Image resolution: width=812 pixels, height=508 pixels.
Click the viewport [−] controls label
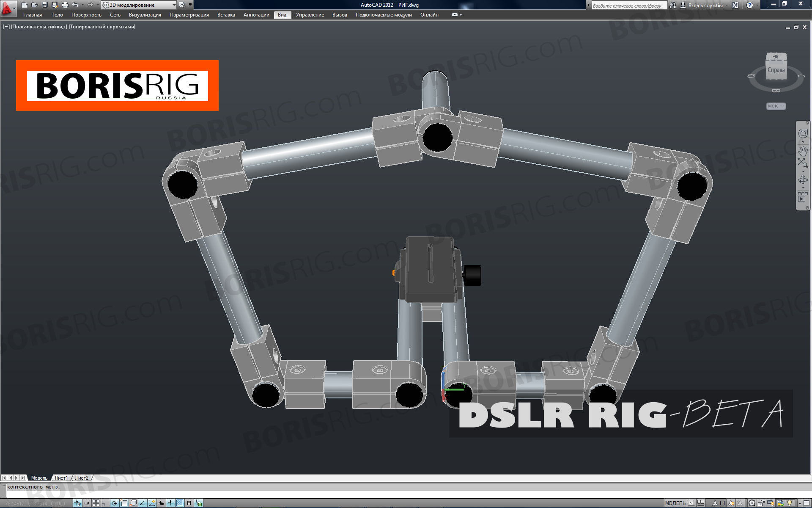click(6, 27)
